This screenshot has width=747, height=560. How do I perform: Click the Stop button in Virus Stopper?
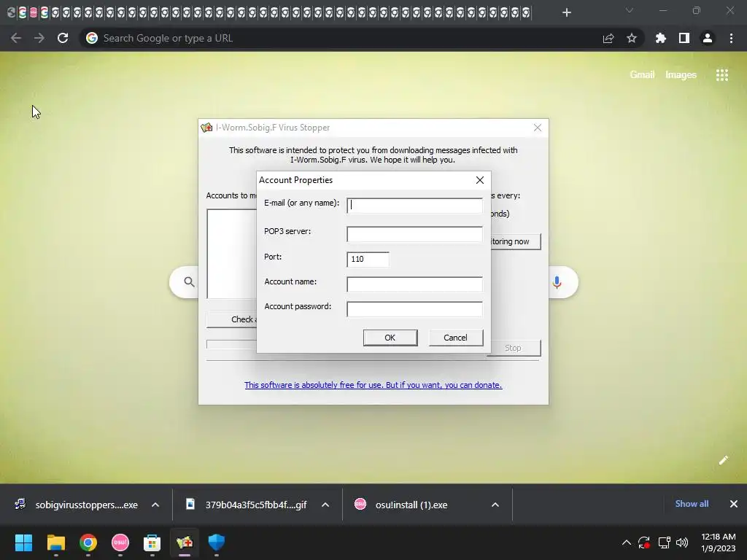(514, 348)
